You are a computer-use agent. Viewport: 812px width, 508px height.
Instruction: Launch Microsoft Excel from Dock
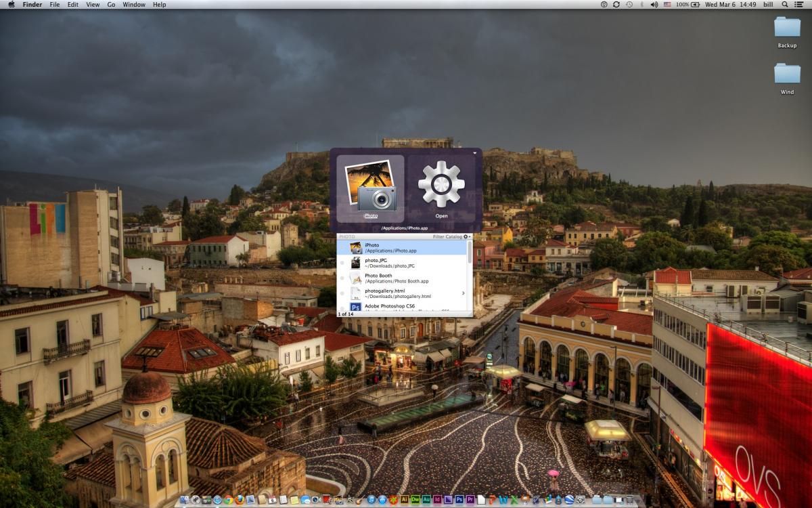[x=514, y=500]
